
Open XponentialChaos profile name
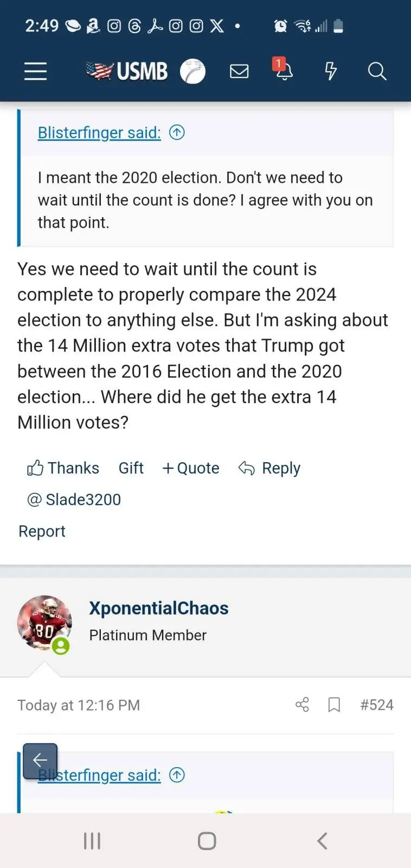click(158, 608)
